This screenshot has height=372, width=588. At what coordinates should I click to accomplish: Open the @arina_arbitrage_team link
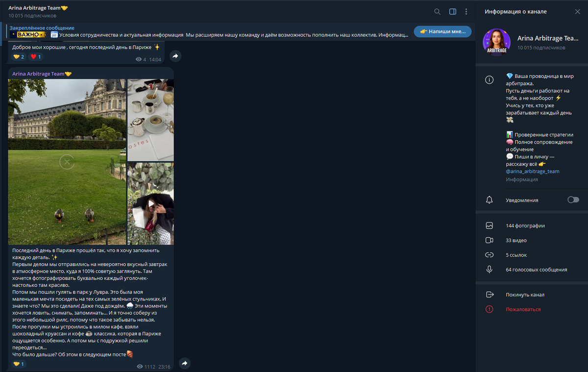click(x=533, y=172)
